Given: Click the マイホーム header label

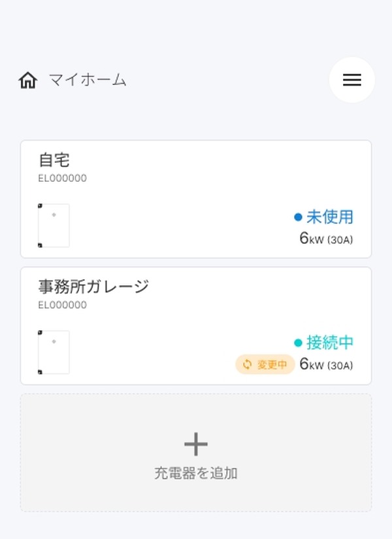Looking at the screenshot, I should [x=88, y=80].
